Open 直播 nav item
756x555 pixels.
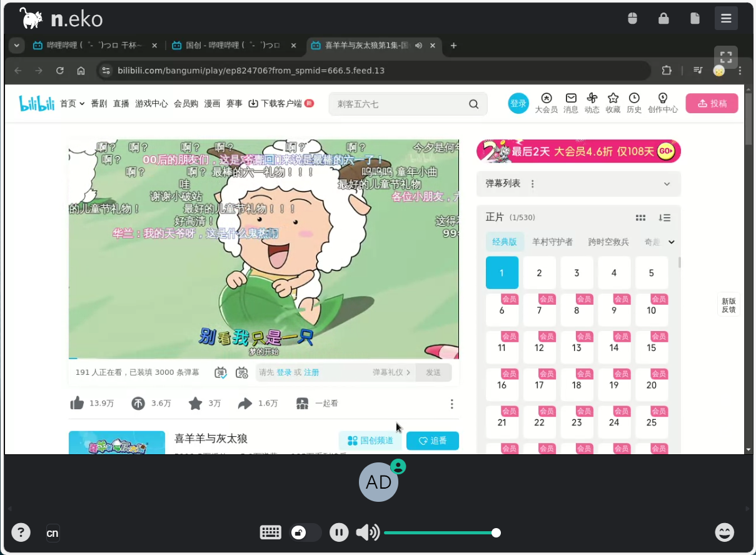(121, 104)
